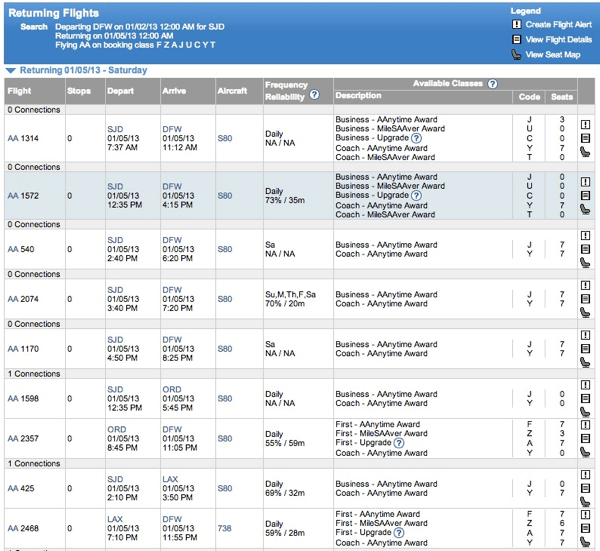600x551 pixels.
Task: View flight details for AA 1170
Action: [x=585, y=349]
